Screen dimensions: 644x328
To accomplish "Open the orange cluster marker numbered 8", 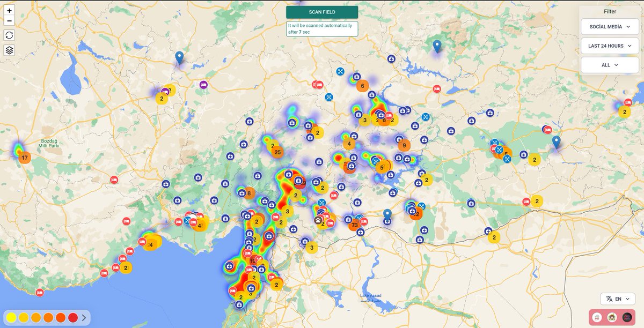I will click(249, 193).
